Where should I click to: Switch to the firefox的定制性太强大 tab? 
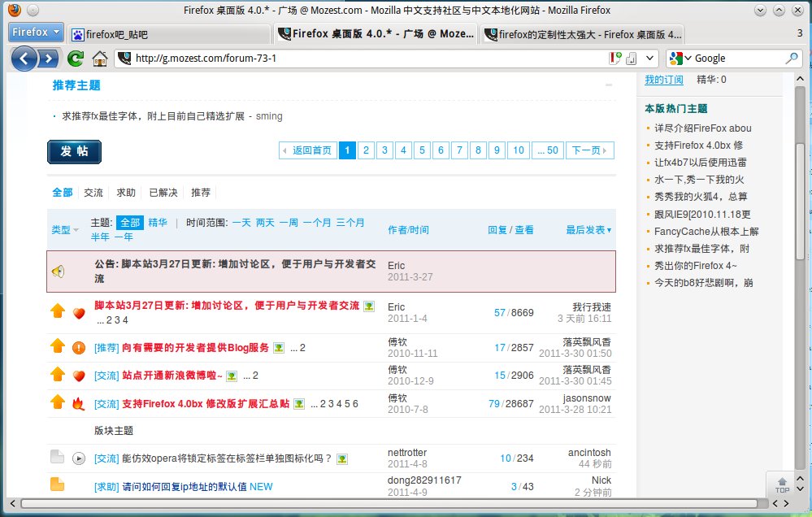582,34
